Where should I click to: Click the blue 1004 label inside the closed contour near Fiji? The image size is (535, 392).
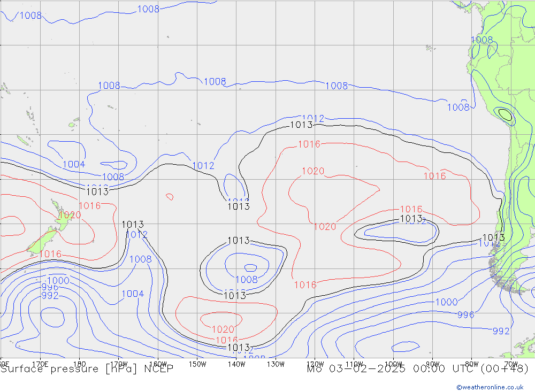pyautogui.click(x=74, y=164)
